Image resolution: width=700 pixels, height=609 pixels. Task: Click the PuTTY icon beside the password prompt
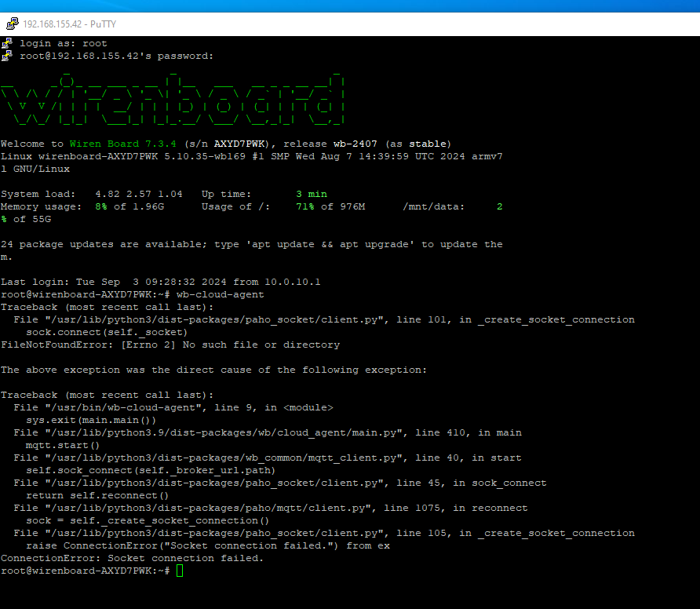(7, 56)
